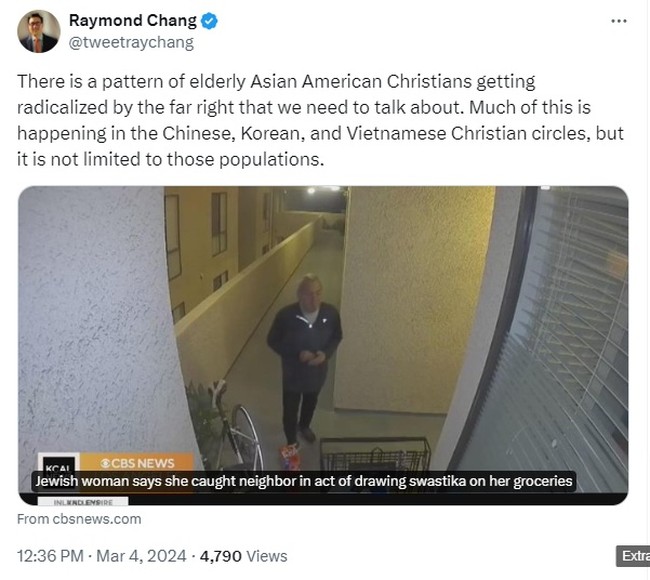
Task: Click the CBS NEWS logo in the video
Action: pyautogui.click(x=137, y=463)
